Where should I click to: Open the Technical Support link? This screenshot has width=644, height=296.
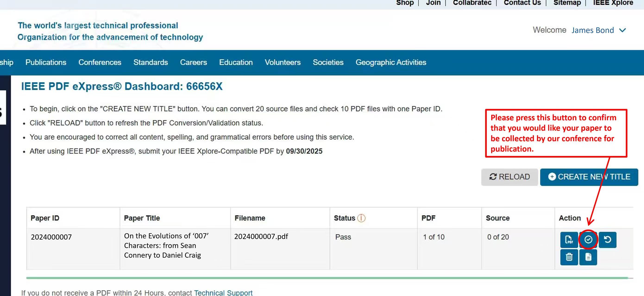(x=223, y=293)
